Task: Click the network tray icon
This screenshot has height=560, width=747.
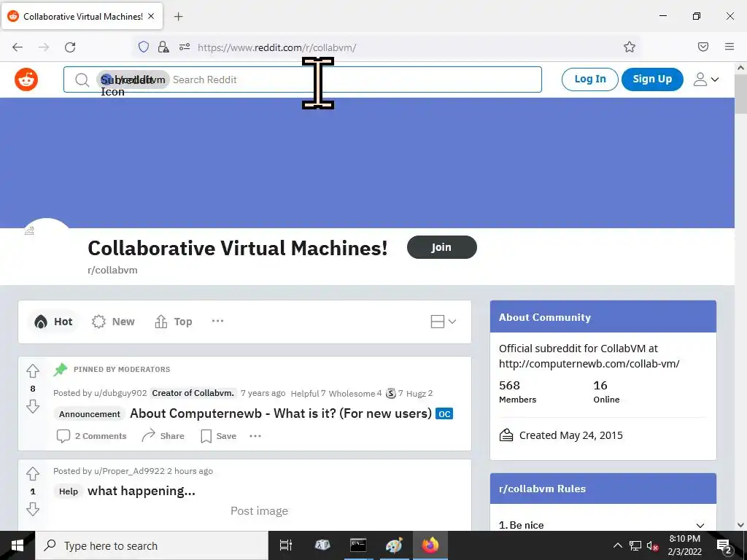Action: 635,545
